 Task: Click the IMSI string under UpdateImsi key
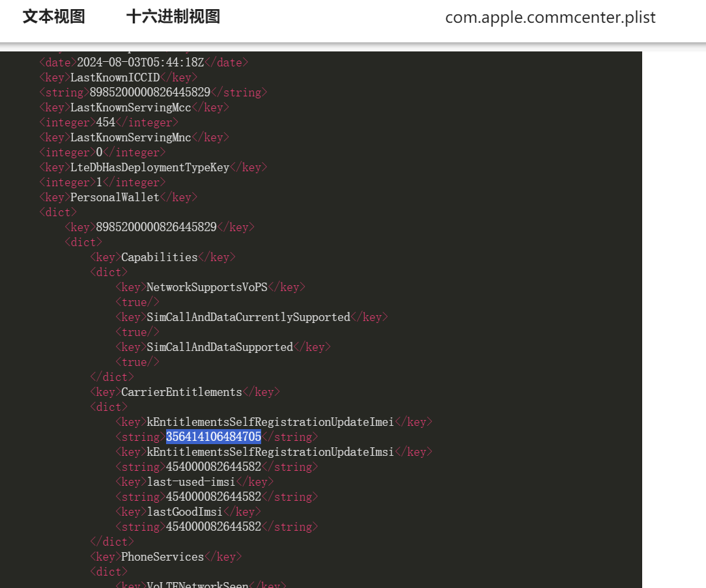[214, 467]
